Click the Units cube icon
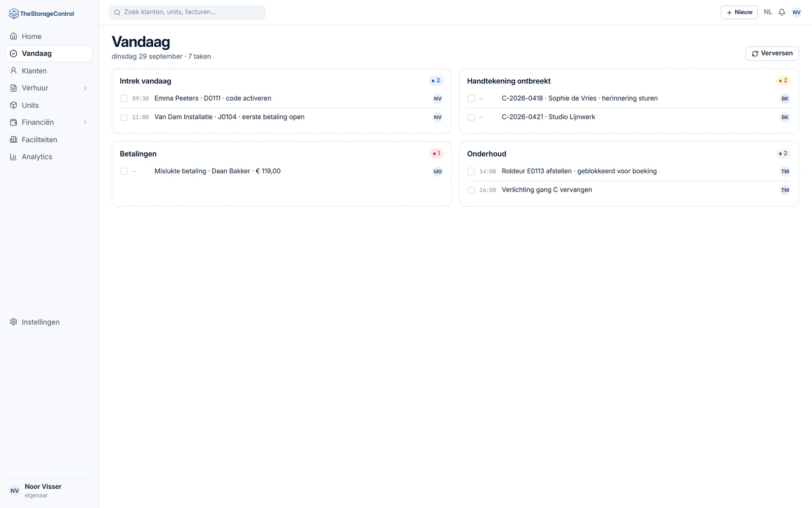 [14, 105]
